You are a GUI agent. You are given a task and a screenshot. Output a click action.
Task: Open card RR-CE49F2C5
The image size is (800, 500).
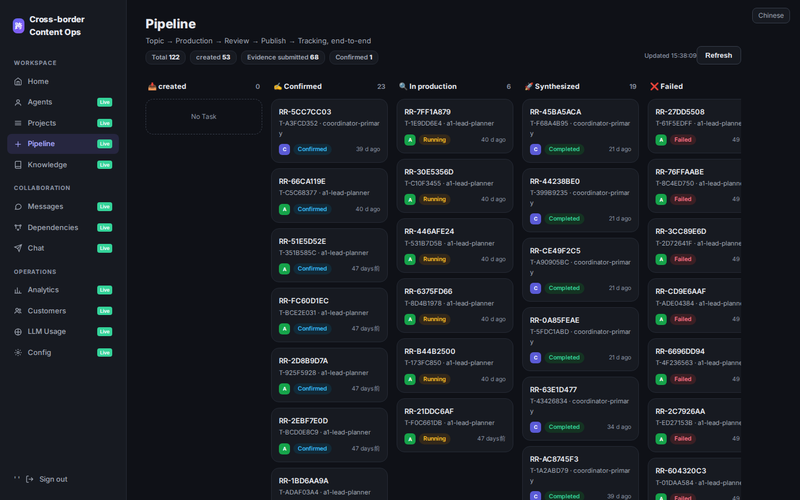click(x=580, y=269)
